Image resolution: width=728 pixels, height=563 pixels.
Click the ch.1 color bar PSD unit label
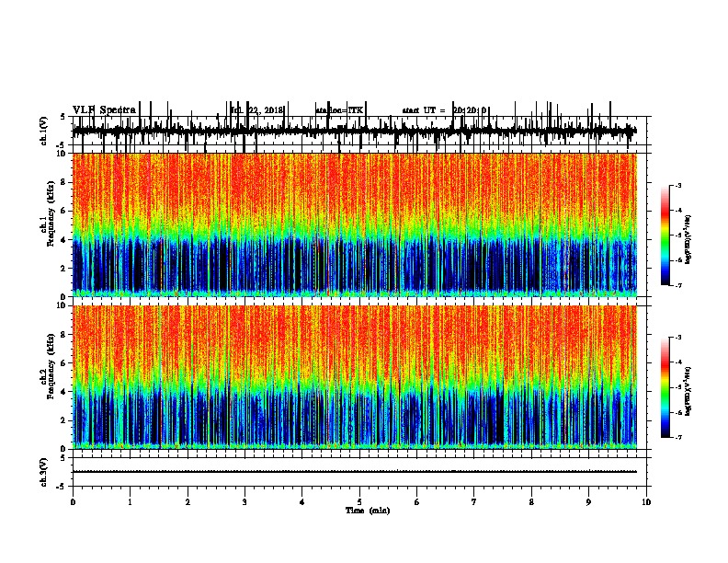tap(688, 240)
